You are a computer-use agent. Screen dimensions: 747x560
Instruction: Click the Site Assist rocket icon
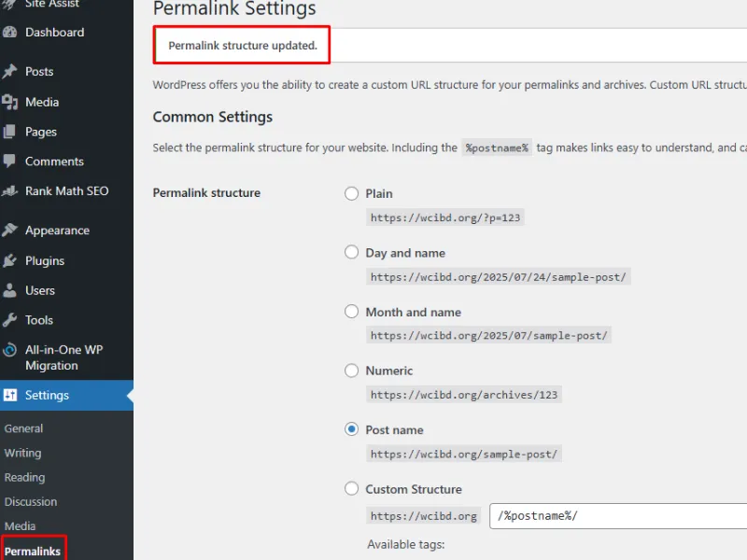coord(9,5)
